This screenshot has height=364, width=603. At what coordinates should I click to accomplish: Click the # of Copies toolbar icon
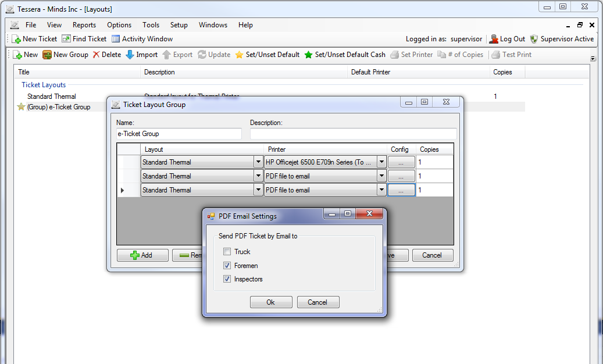coord(441,55)
